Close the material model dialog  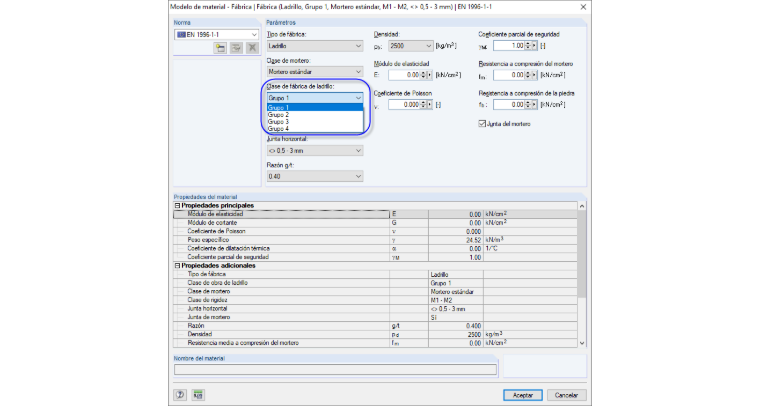(x=583, y=7)
